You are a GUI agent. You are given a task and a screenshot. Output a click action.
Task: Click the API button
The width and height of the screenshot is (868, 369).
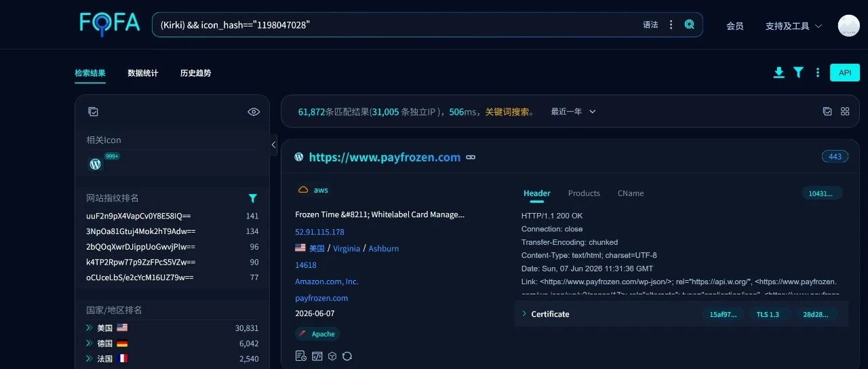pyautogui.click(x=844, y=73)
